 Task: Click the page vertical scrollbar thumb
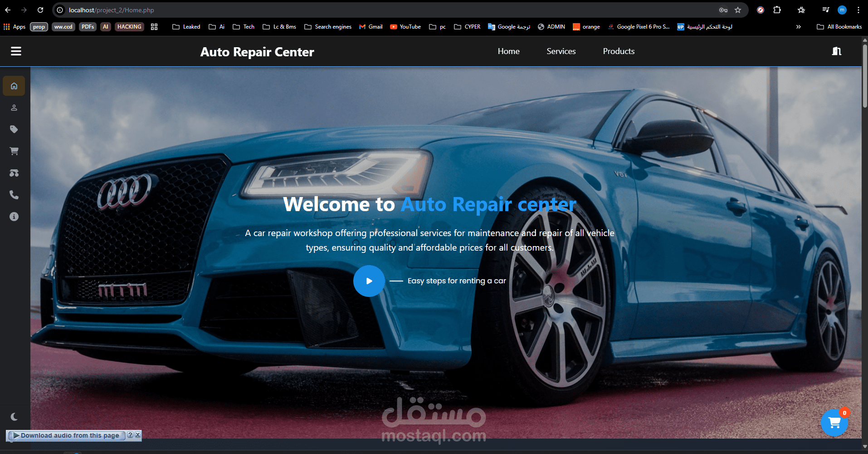pos(865,76)
